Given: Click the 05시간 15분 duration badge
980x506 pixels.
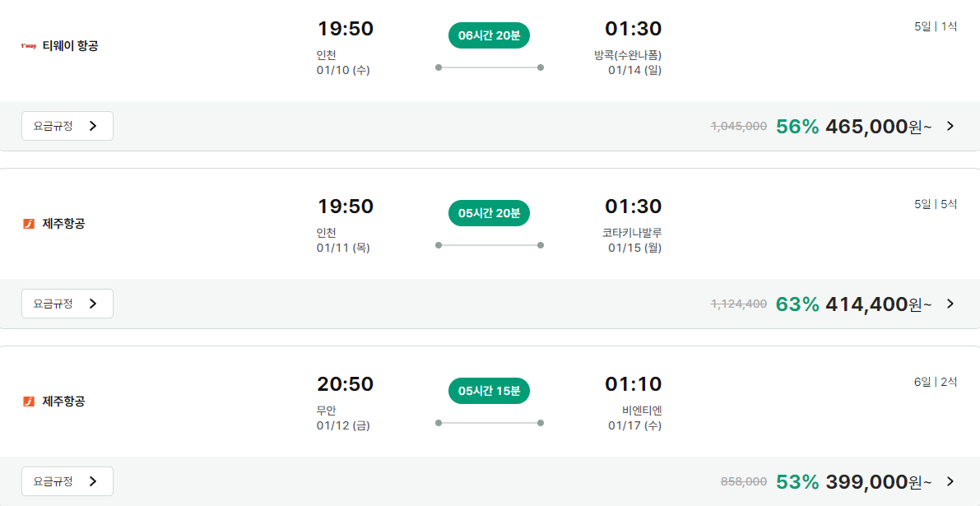Looking at the screenshot, I should (489, 391).
